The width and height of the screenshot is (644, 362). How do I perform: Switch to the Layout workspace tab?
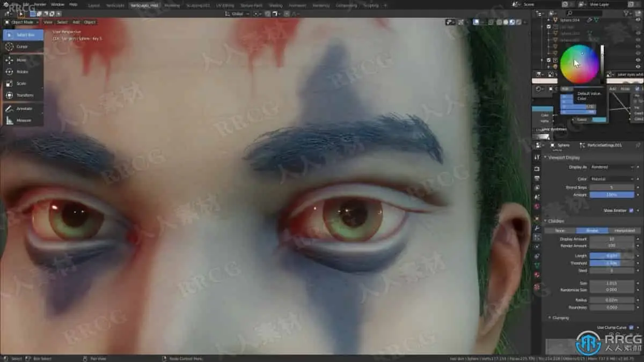pos(93,5)
